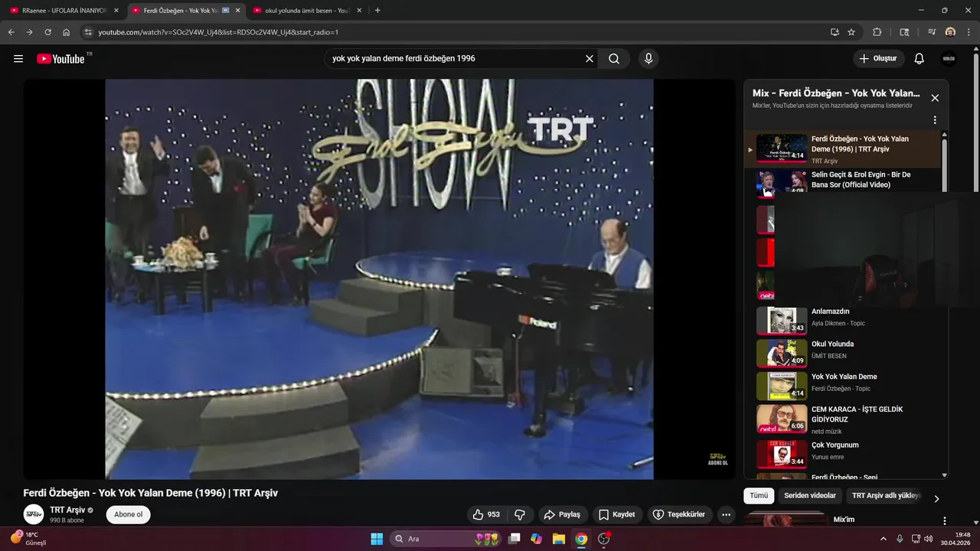Open the install/cast icon in address bar
Image resolution: width=980 pixels, height=551 pixels.
pos(835,32)
